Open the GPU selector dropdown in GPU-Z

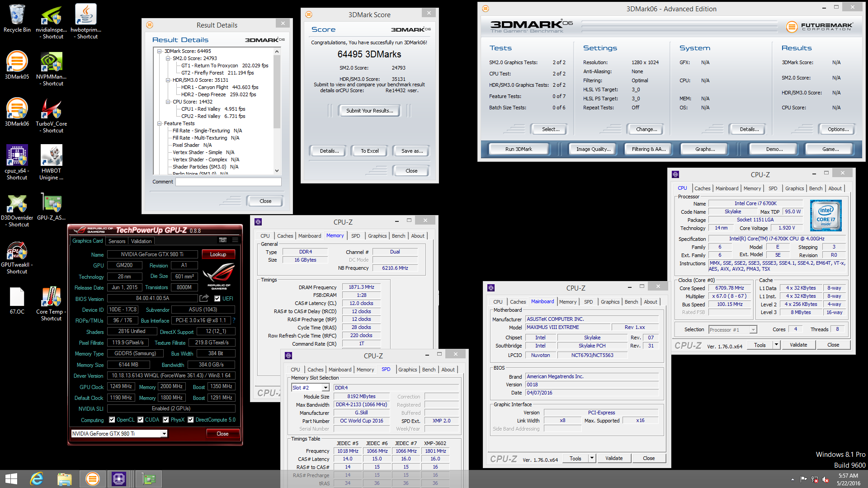click(164, 434)
